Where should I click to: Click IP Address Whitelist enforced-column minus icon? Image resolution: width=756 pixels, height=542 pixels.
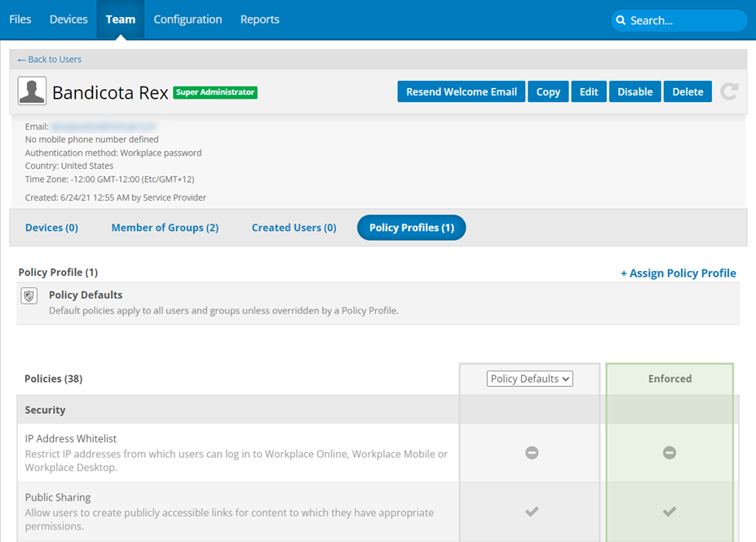[670, 452]
